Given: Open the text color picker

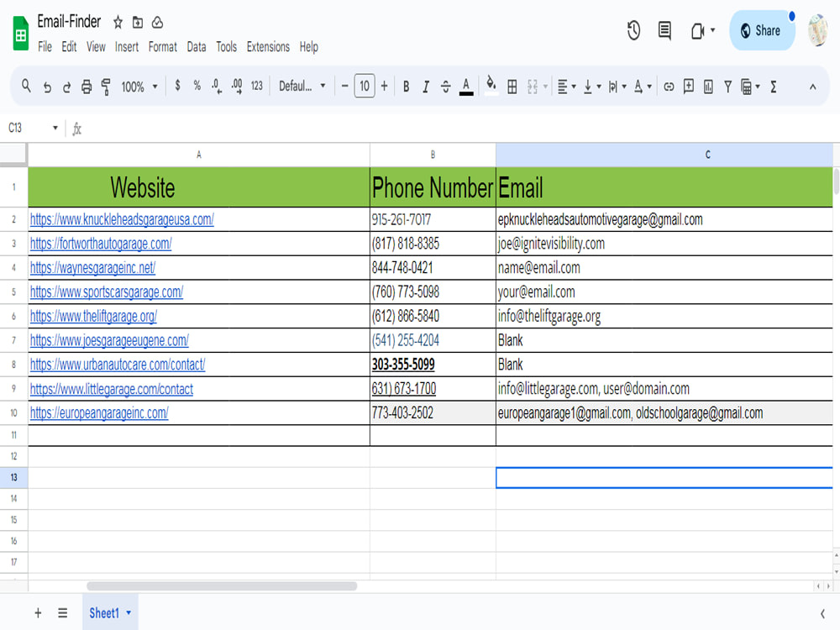Looking at the screenshot, I should 466,87.
